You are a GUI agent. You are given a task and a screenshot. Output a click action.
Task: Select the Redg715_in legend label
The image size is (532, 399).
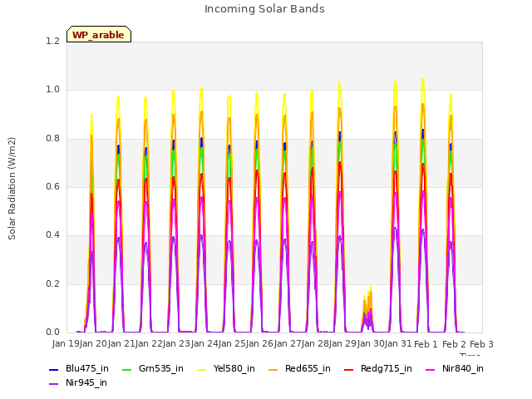point(387,369)
